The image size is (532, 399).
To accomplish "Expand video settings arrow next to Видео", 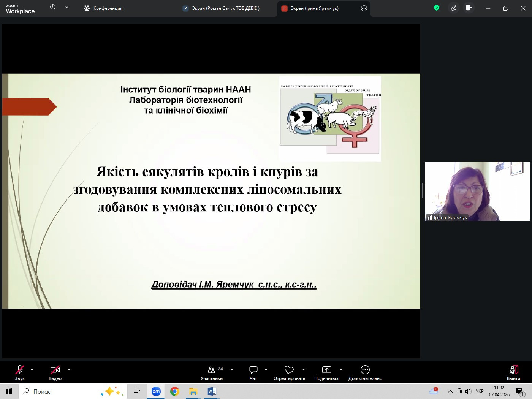I will (x=69, y=369).
